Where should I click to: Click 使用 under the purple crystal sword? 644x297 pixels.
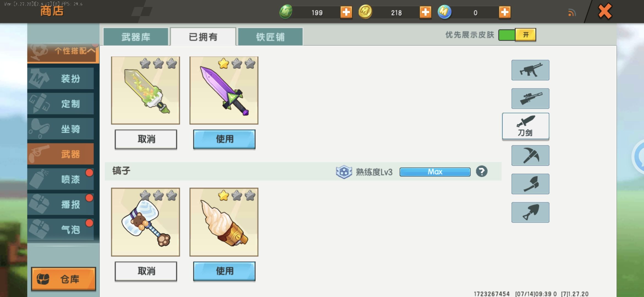click(224, 139)
